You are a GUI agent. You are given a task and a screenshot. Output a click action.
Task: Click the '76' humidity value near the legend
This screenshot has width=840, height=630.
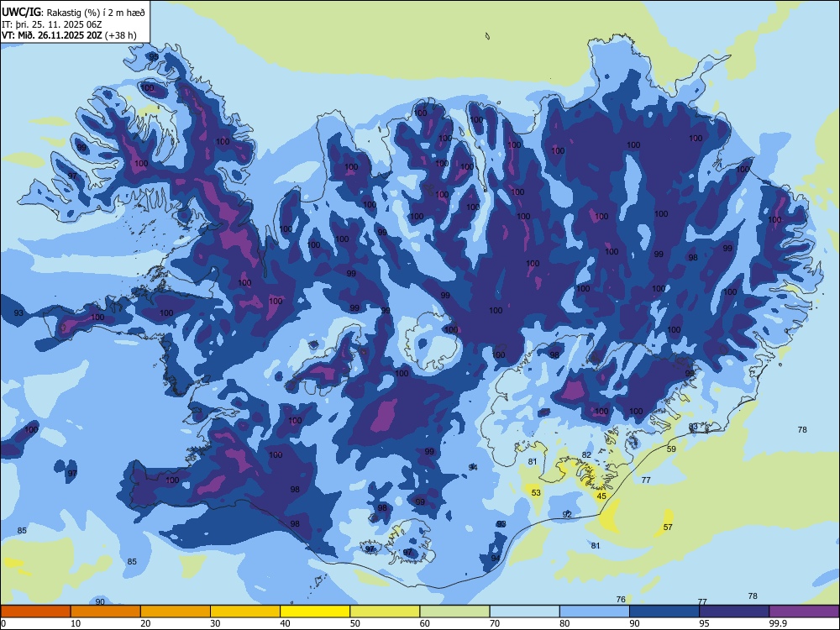[x=621, y=600]
